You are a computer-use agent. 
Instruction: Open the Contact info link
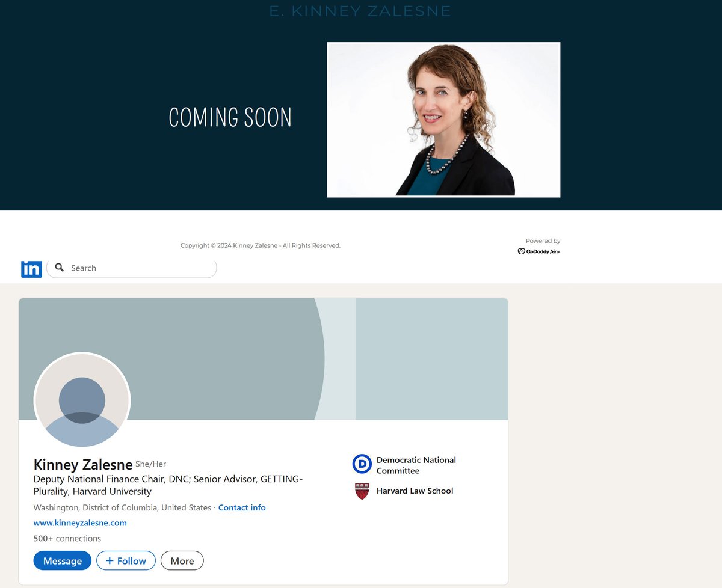click(x=242, y=507)
